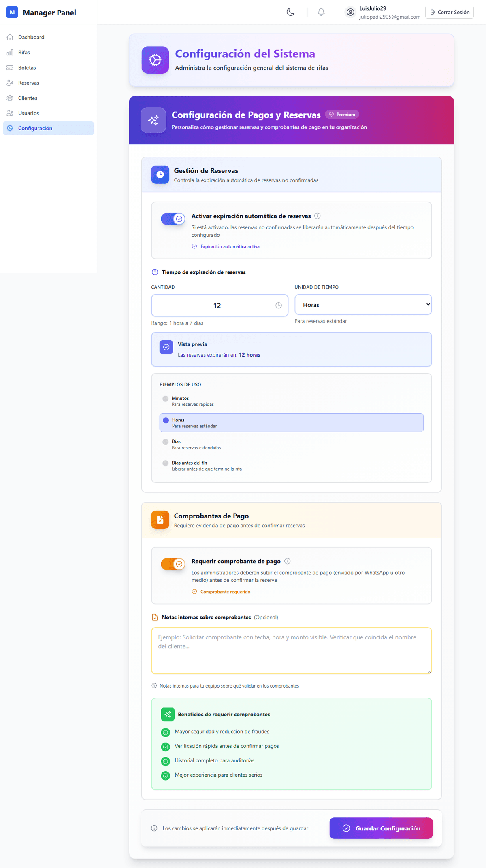
Task: Click info icon beside Requerir comprobante label
Action: tap(288, 561)
